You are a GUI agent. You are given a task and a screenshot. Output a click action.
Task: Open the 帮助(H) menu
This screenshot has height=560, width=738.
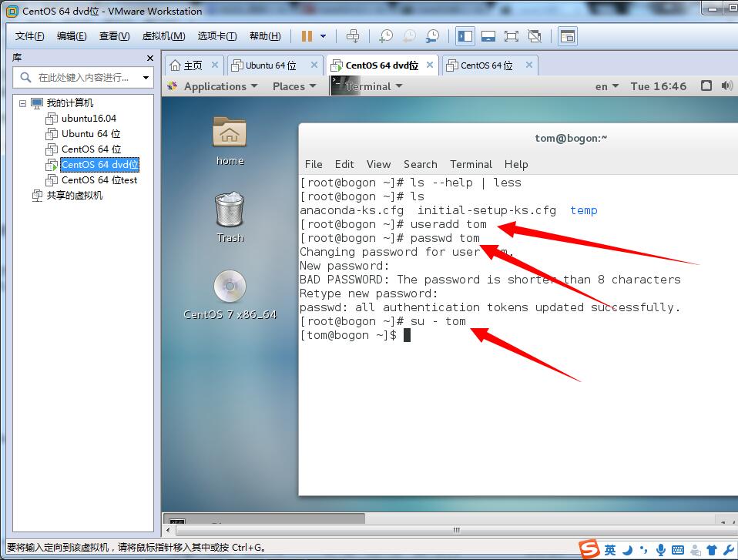click(x=265, y=36)
